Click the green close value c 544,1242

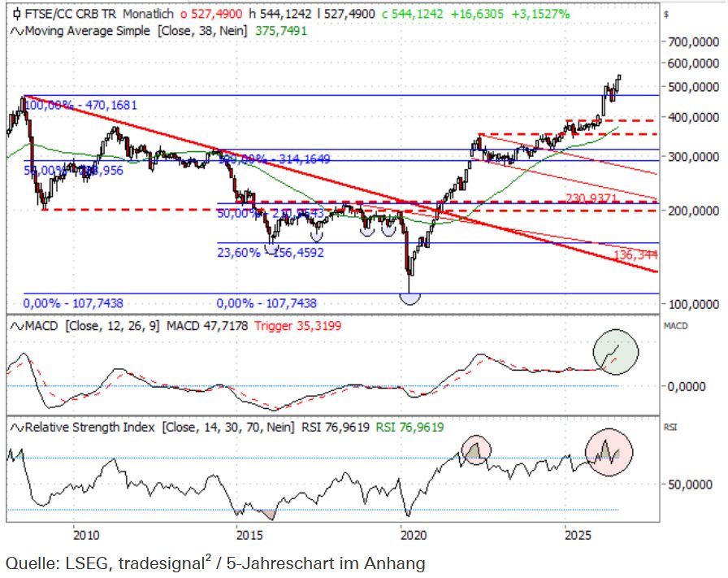point(412,14)
